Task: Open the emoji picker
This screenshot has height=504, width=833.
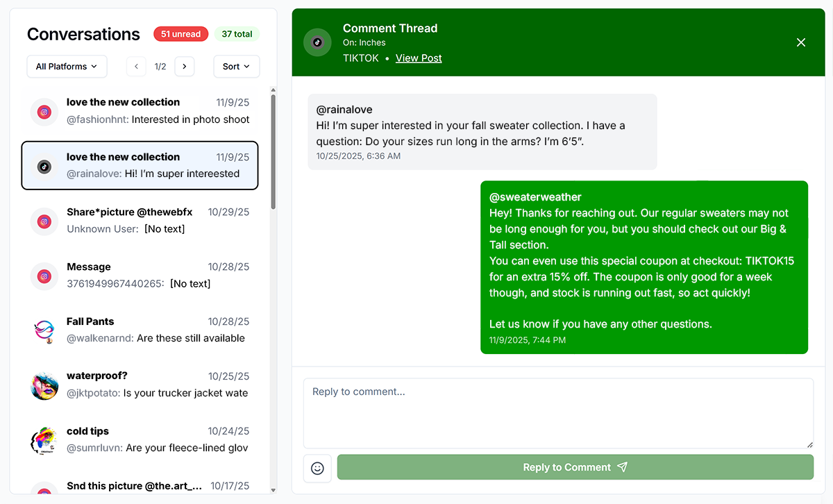Action: tap(317, 468)
